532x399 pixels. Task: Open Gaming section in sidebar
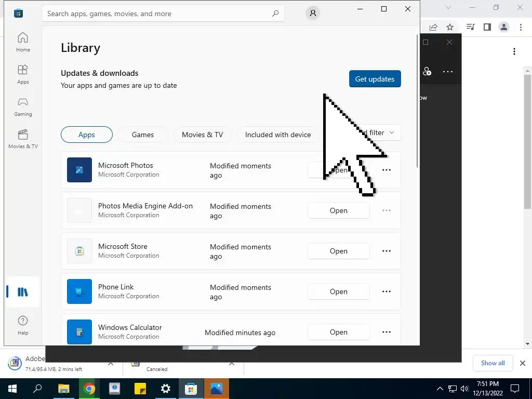[23, 107]
